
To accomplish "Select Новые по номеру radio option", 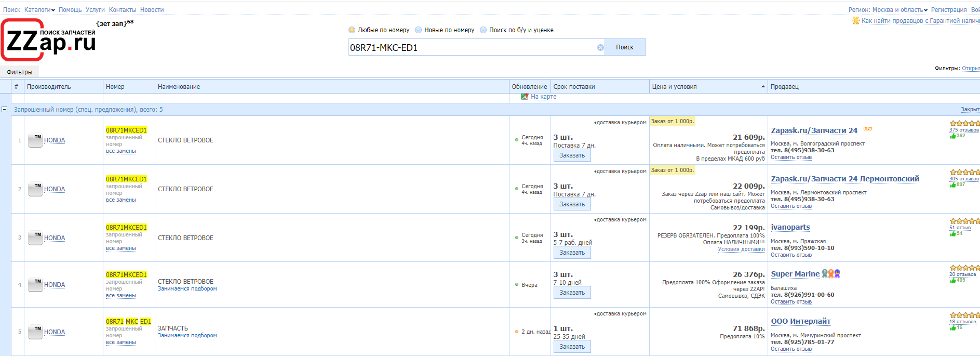I will point(418,30).
